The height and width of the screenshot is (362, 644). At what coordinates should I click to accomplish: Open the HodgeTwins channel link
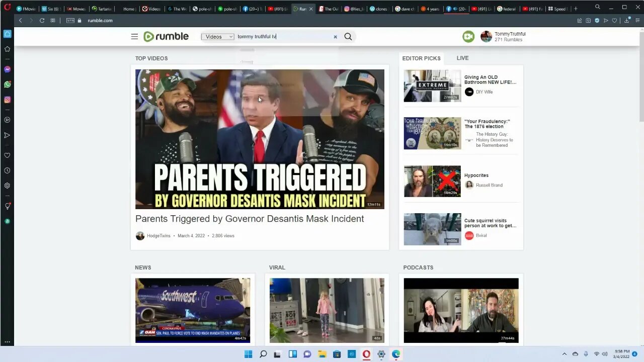[158, 236]
